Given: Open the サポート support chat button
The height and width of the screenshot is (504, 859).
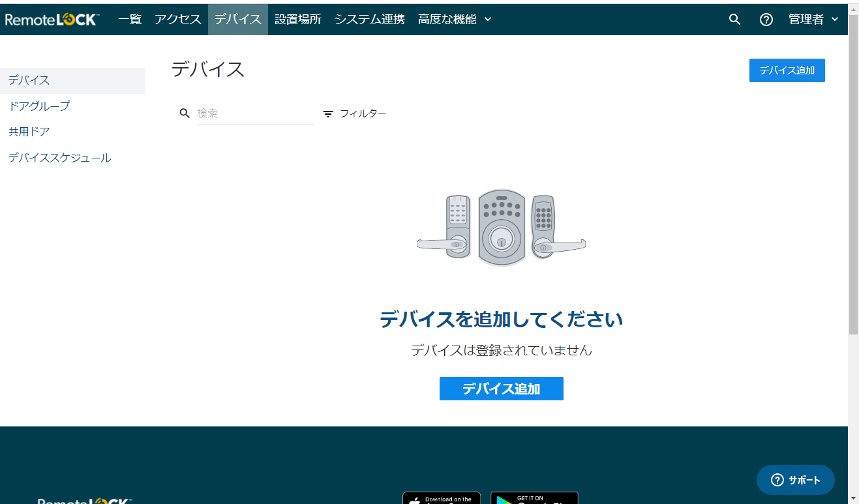Looking at the screenshot, I should (796, 480).
